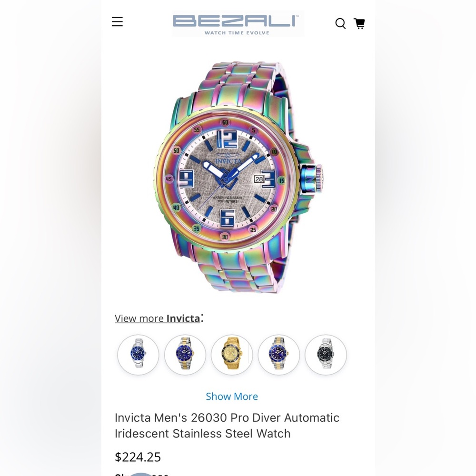The width and height of the screenshot is (476, 476).
Task: Click the search magnifier icon
Action: tap(340, 23)
